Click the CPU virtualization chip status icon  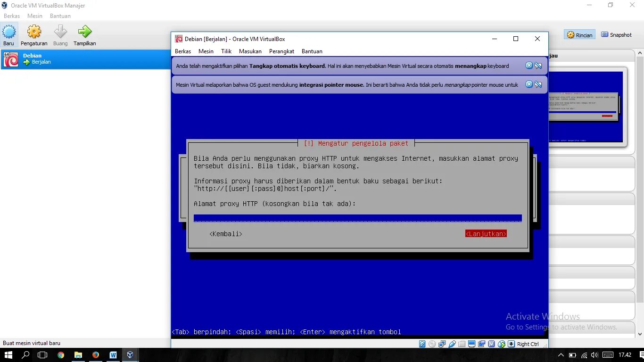[x=491, y=344]
